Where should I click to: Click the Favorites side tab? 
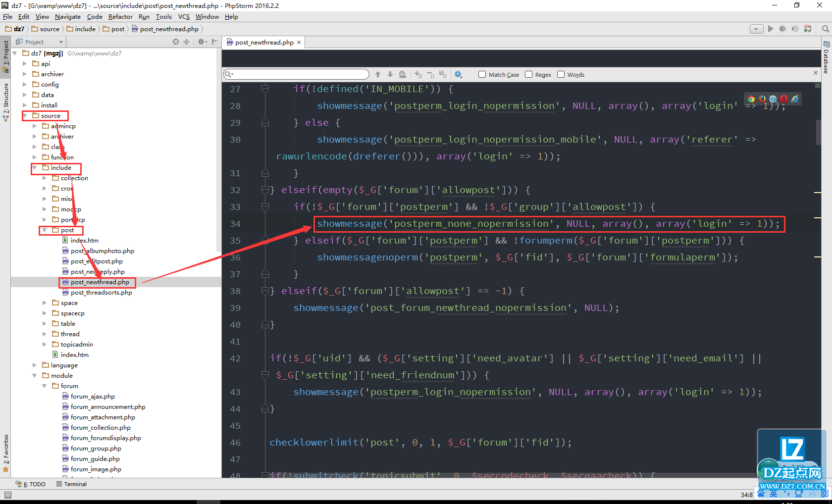tap(5, 453)
